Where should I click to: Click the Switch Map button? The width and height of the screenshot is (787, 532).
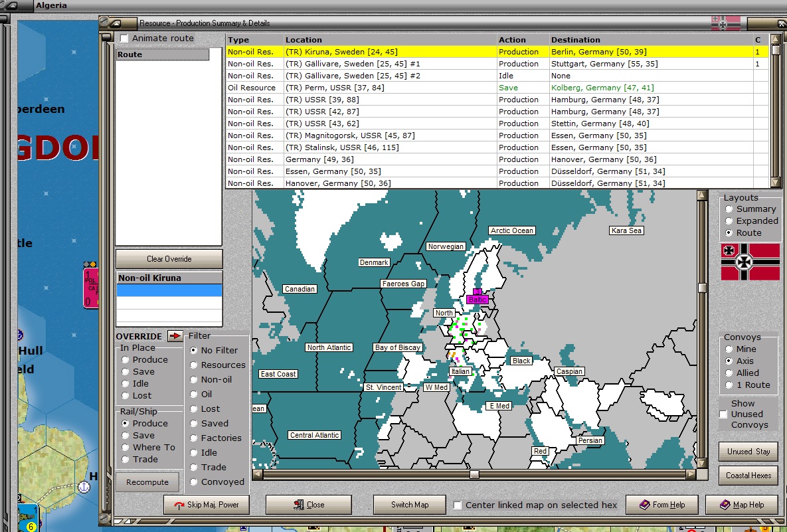[x=410, y=505]
